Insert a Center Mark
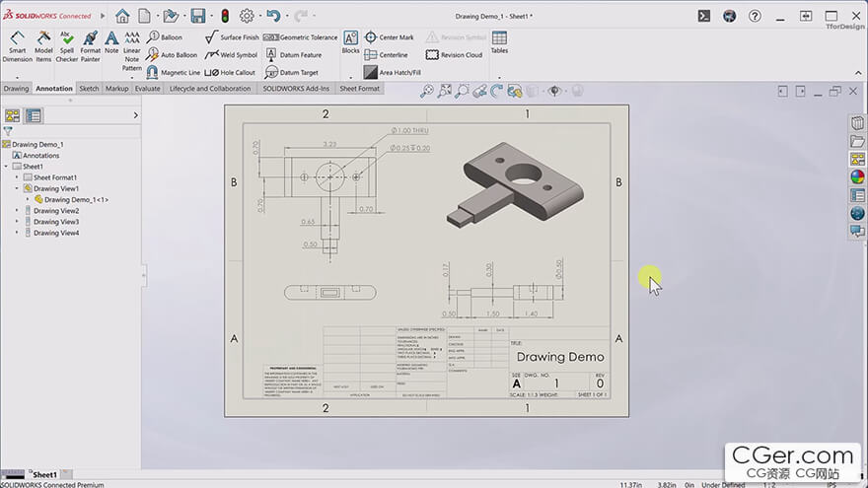868x488 pixels. coord(390,37)
